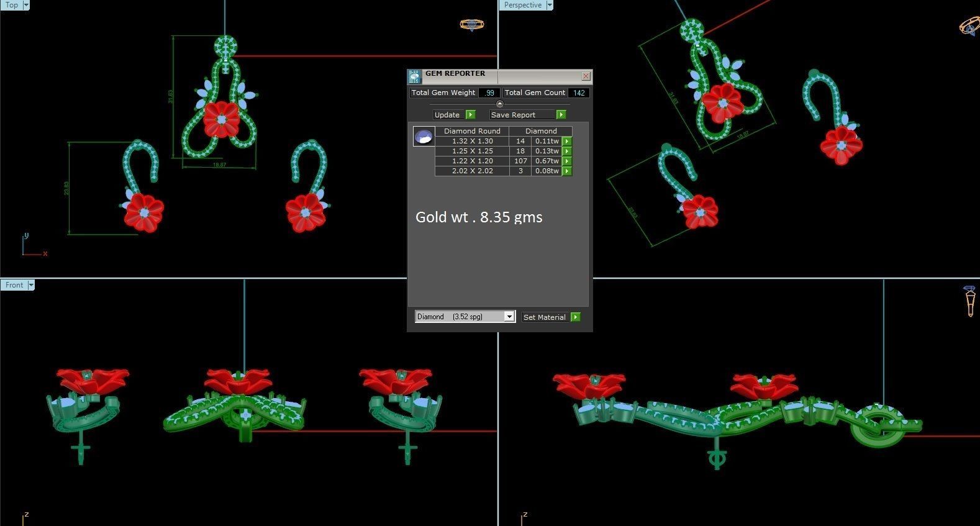Click the pendant icon in bottom-right viewport
Viewport: 980px width, 526px height.
pyautogui.click(x=969, y=301)
